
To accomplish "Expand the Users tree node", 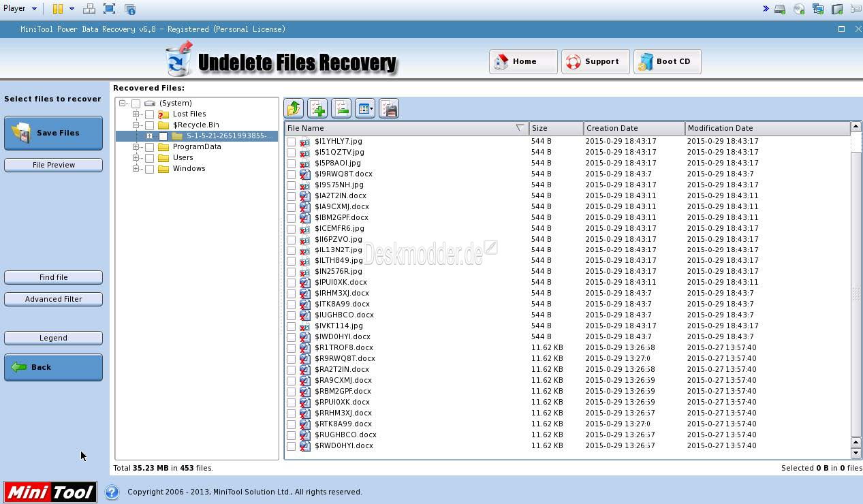I will pyautogui.click(x=136, y=158).
